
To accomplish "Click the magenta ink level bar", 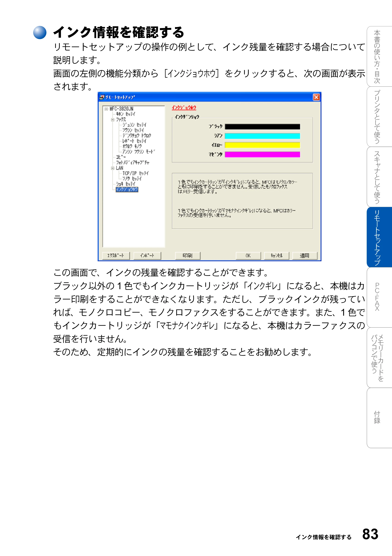I will click(x=262, y=154).
